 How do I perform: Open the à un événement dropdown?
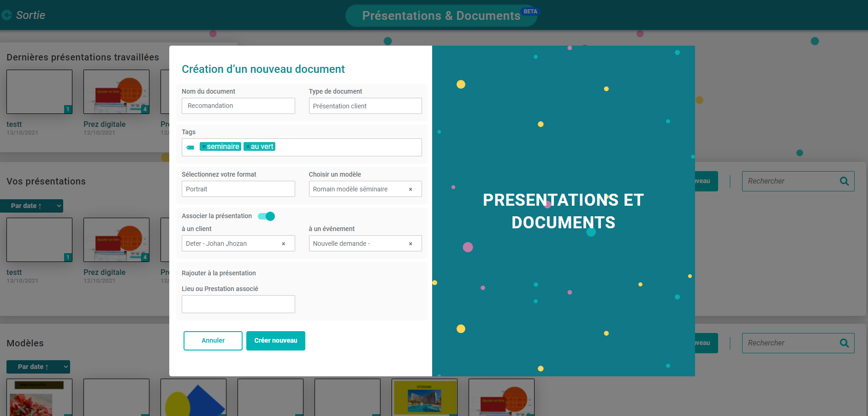365,244
